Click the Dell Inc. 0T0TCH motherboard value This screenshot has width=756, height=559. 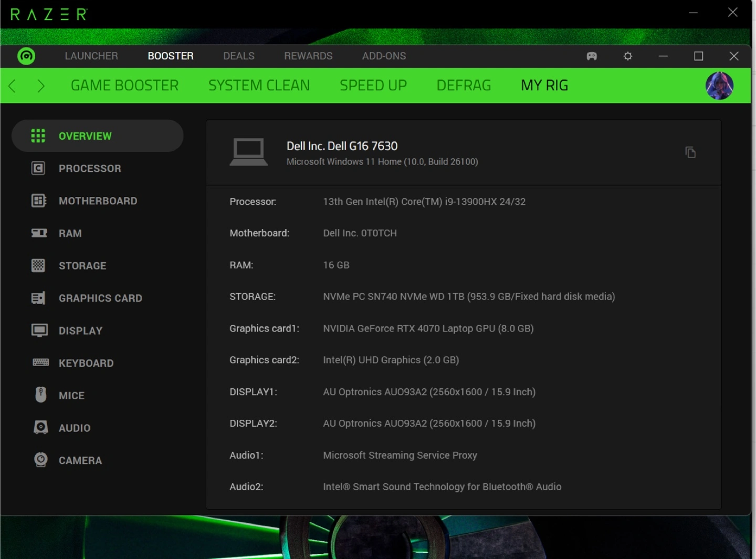360,233
